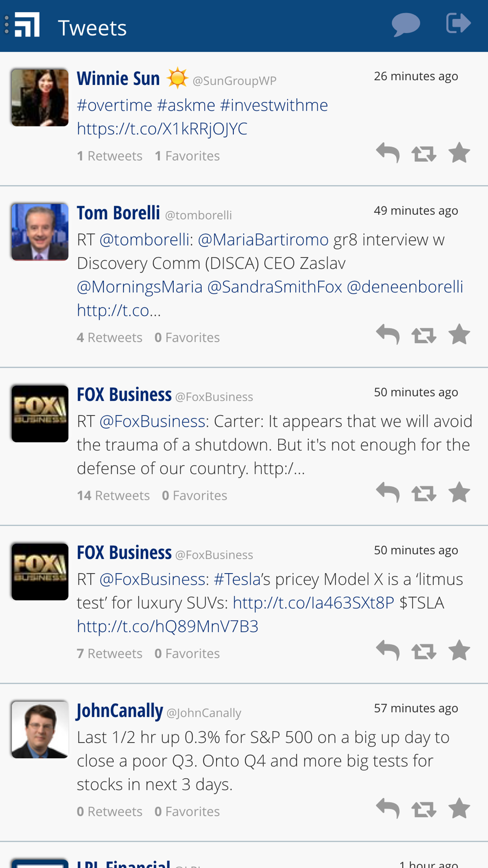Reply to Winnie Sun's tweet
Image resolution: width=488 pixels, height=868 pixels.
[388, 153]
